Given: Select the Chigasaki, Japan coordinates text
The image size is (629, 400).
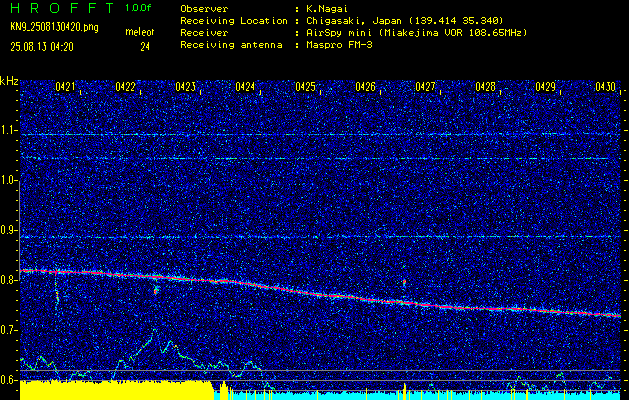Looking at the screenshot, I should coord(405,20).
